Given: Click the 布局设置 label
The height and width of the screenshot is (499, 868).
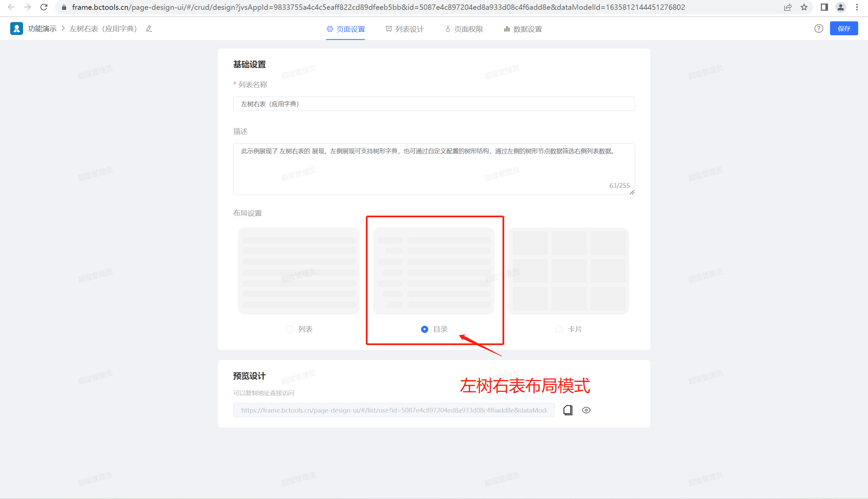Looking at the screenshot, I should point(248,213).
